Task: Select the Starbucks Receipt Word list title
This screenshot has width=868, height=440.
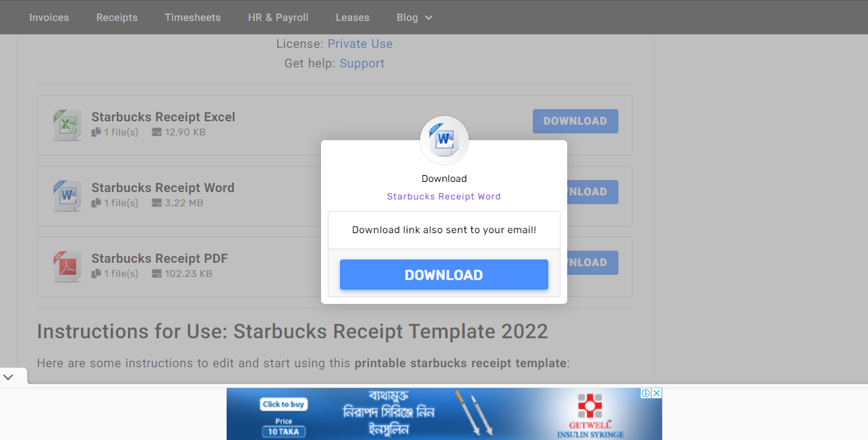Action: (x=163, y=188)
